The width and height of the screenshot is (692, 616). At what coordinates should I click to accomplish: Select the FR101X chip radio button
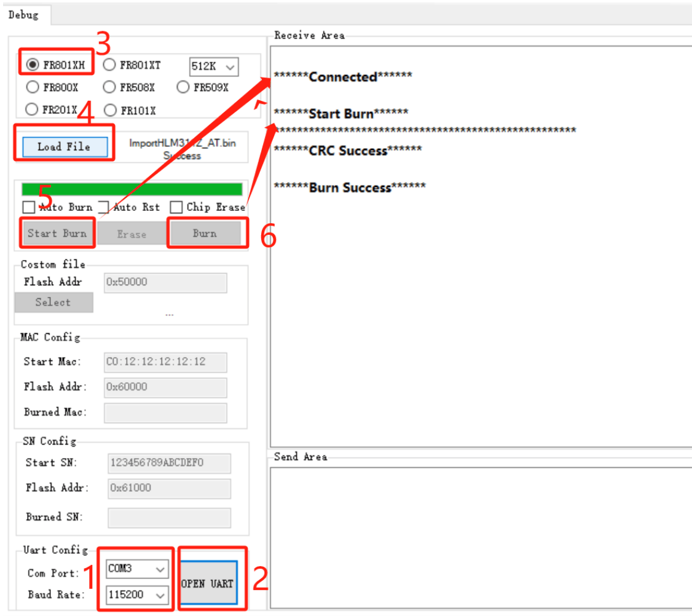coord(109,110)
